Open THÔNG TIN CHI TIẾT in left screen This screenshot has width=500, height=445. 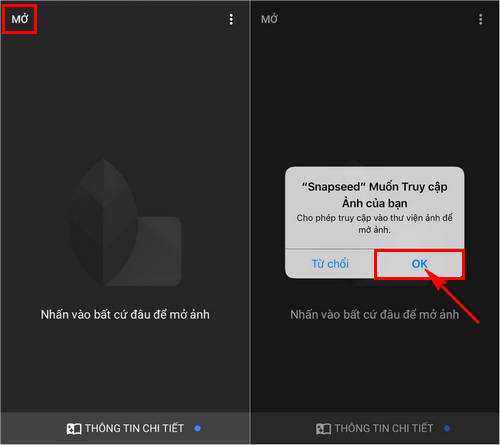tap(134, 428)
